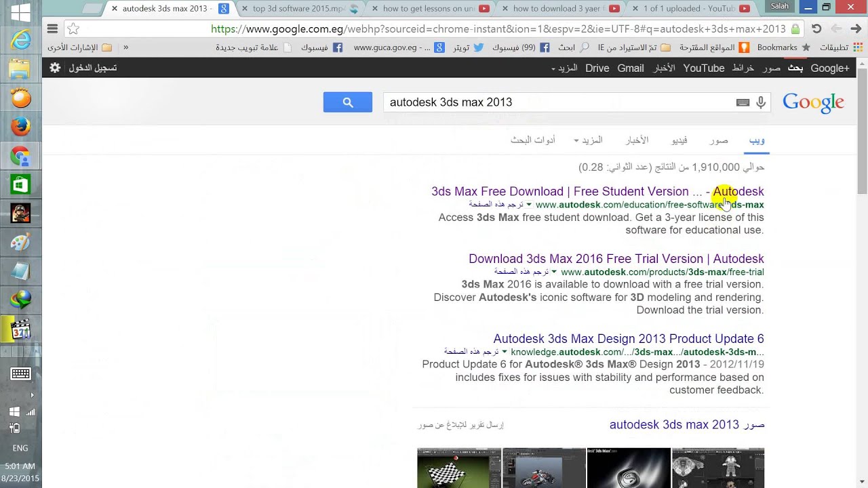Click the page vertical scrollbar

(862, 129)
